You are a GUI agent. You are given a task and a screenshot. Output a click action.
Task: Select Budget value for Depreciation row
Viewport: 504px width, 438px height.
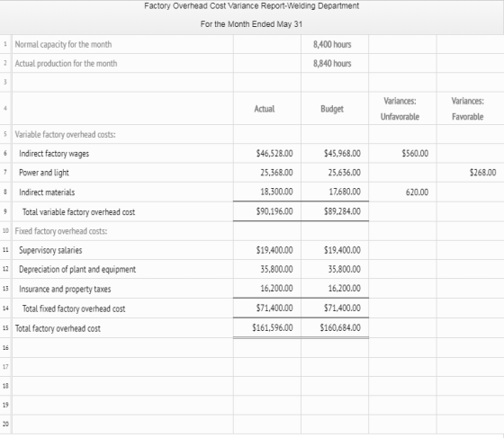[344, 269]
